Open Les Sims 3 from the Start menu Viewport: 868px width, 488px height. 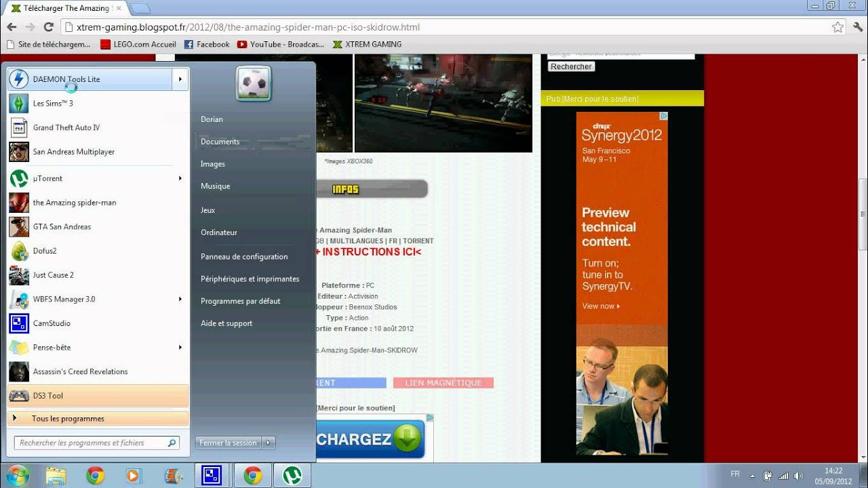(x=98, y=104)
